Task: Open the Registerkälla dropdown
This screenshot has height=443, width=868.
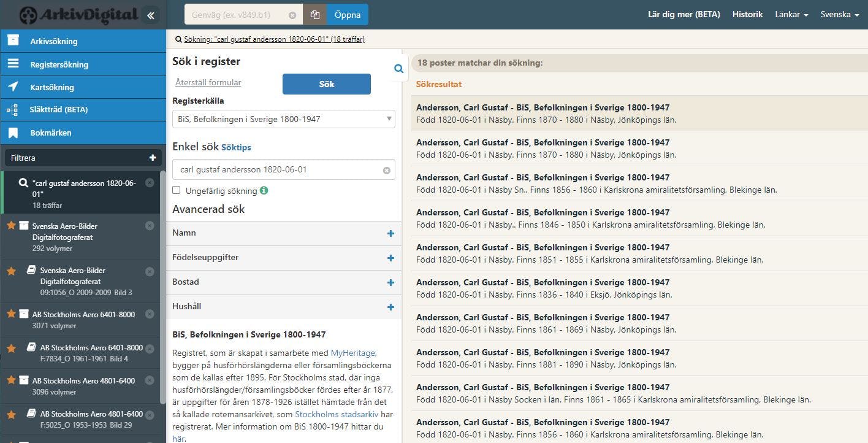Action: point(284,119)
